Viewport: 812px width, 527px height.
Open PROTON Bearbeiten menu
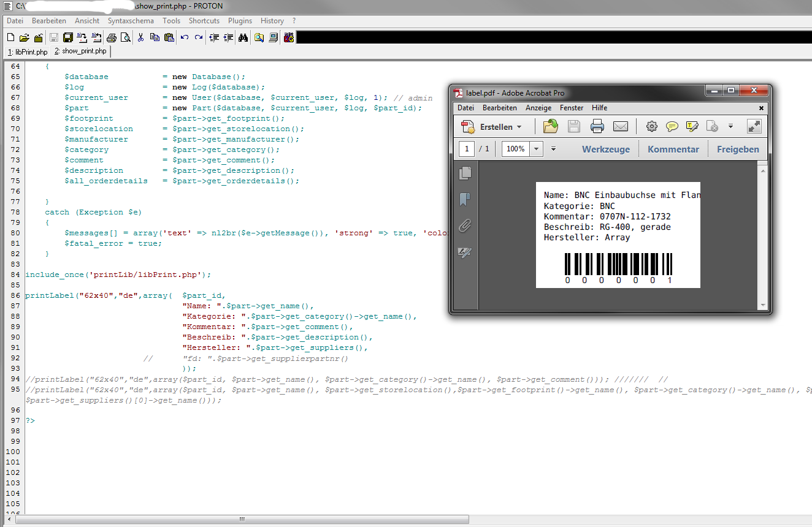pyautogui.click(x=49, y=21)
